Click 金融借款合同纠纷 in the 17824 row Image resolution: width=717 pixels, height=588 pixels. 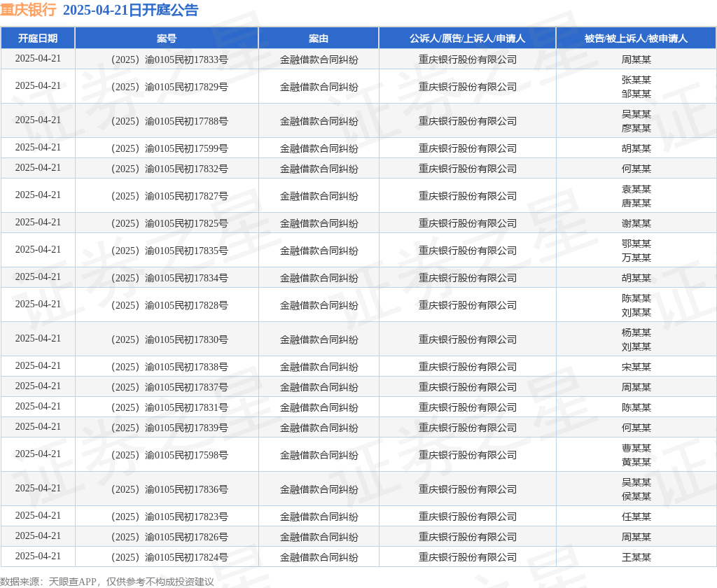click(319, 557)
